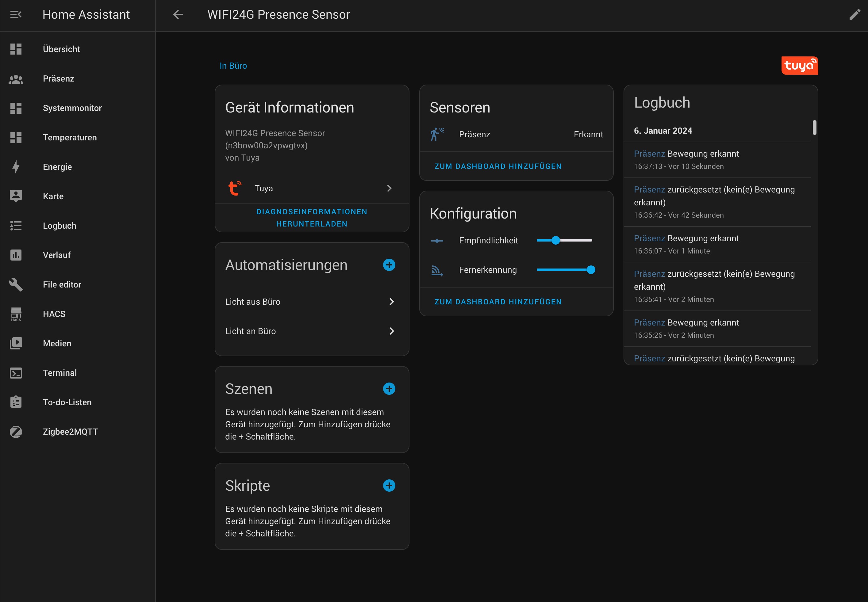Download Diagnoseinformationen for the device
The width and height of the screenshot is (868, 602).
[x=311, y=218]
